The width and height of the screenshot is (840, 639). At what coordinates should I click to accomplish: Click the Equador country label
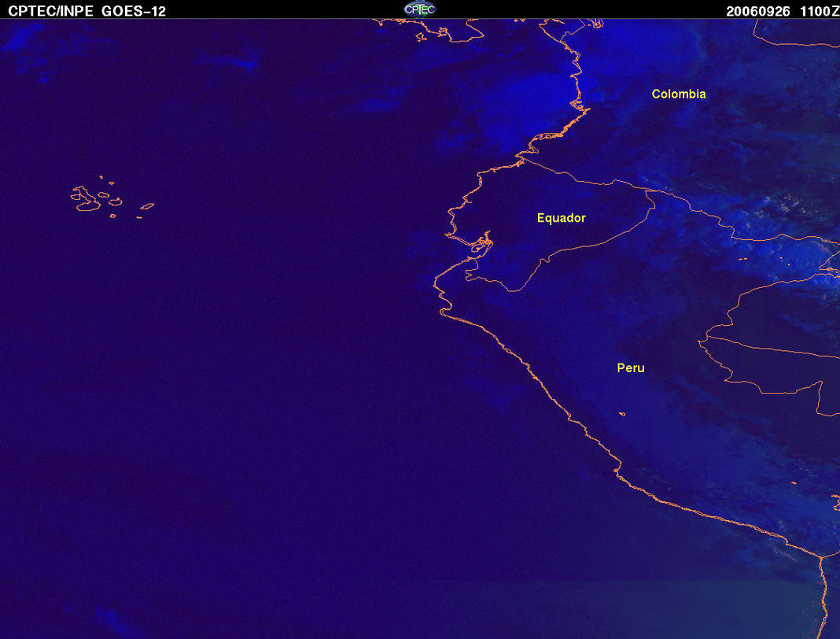coord(561,218)
